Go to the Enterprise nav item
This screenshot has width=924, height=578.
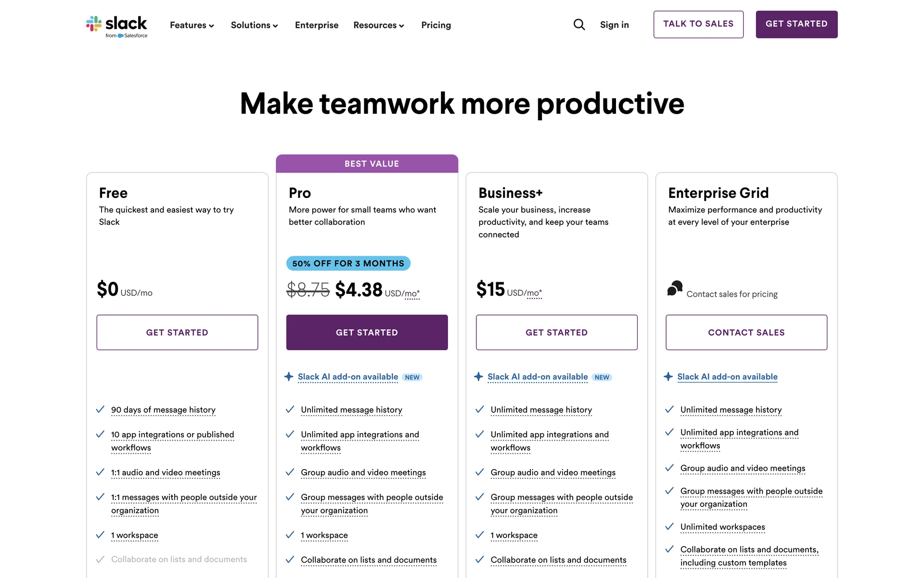pyautogui.click(x=317, y=25)
